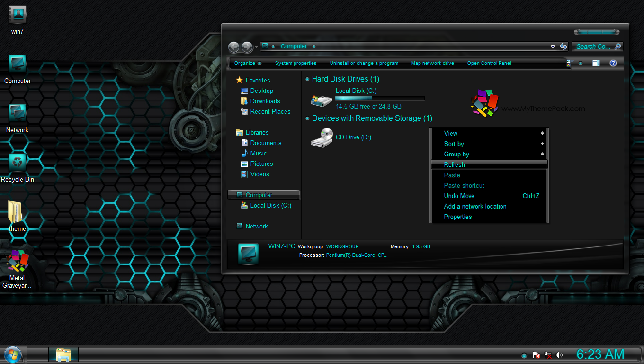Click the network tray icon
This screenshot has height=364, width=644.
pyautogui.click(x=548, y=355)
